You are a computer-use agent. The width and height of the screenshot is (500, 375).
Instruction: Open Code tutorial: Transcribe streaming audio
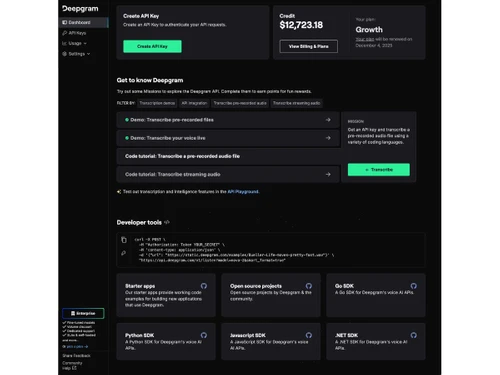click(x=228, y=174)
